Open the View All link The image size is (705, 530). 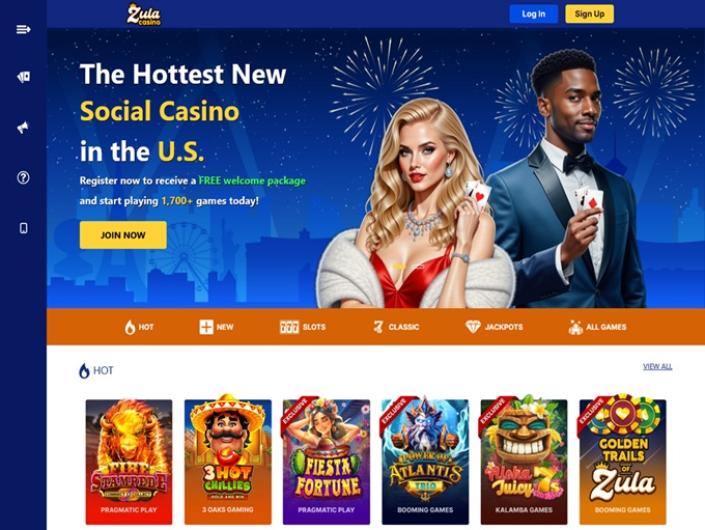(x=657, y=366)
